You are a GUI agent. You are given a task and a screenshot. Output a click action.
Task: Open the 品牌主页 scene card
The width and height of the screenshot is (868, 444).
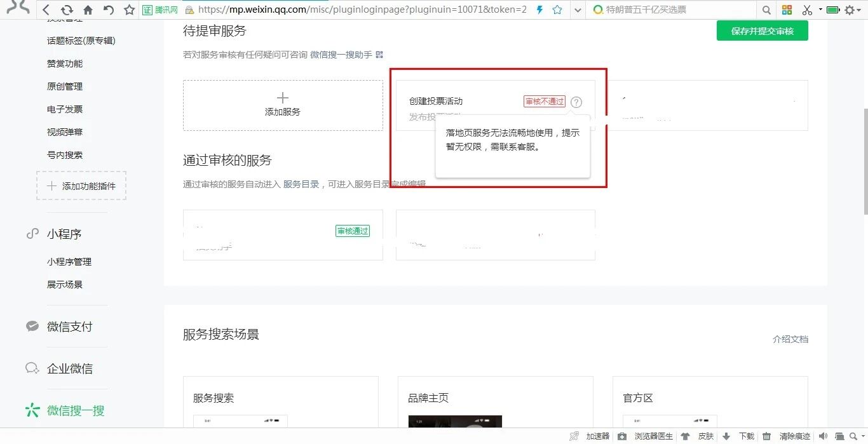pyautogui.click(x=496, y=402)
